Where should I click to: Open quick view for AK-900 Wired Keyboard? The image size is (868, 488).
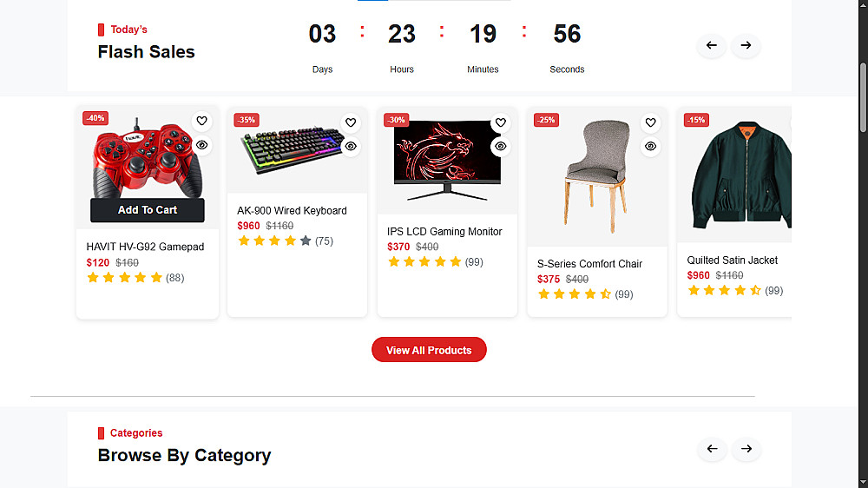351,146
